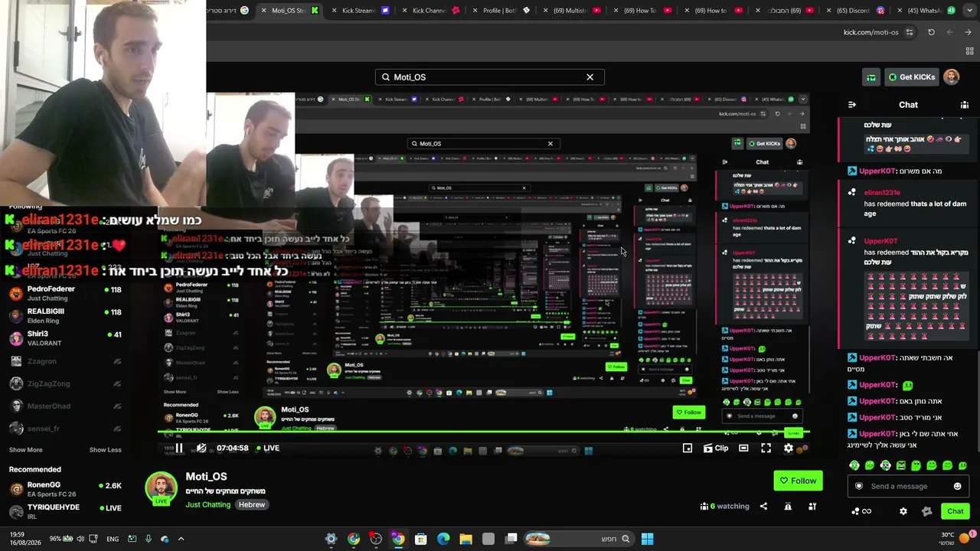The width and height of the screenshot is (980, 551).
Task: Insert the first green quick emote
Action: pyautogui.click(x=854, y=465)
